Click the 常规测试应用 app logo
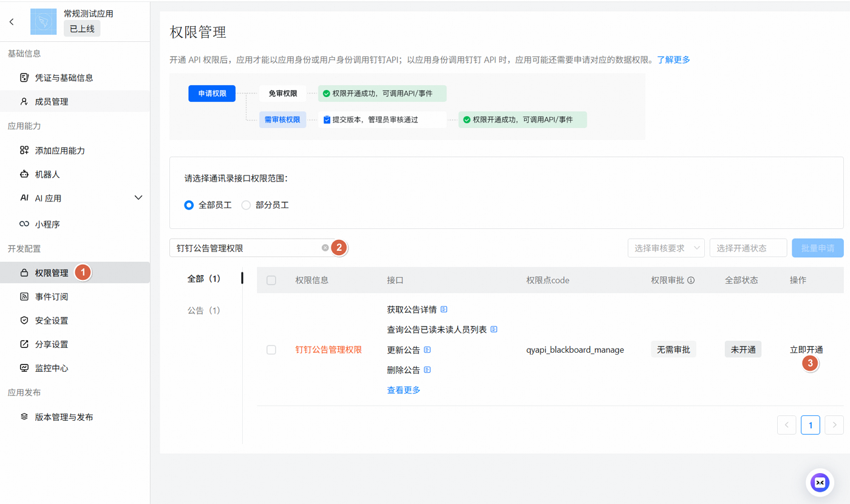850x504 pixels. pyautogui.click(x=43, y=22)
